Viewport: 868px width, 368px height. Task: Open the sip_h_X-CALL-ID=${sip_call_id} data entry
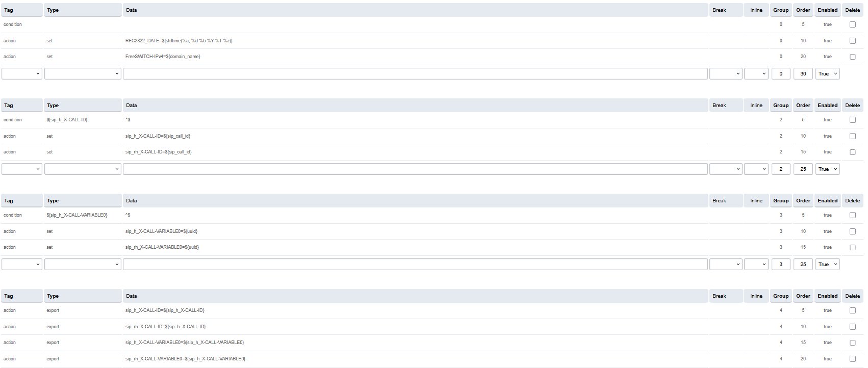[x=158, y=136]
